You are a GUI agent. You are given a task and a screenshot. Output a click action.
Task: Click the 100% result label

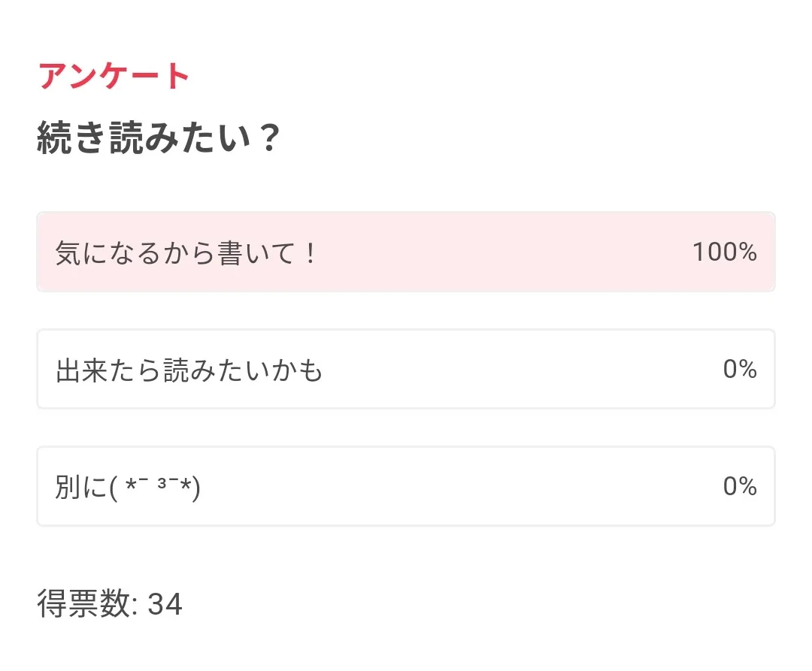(x=724, y=252)
